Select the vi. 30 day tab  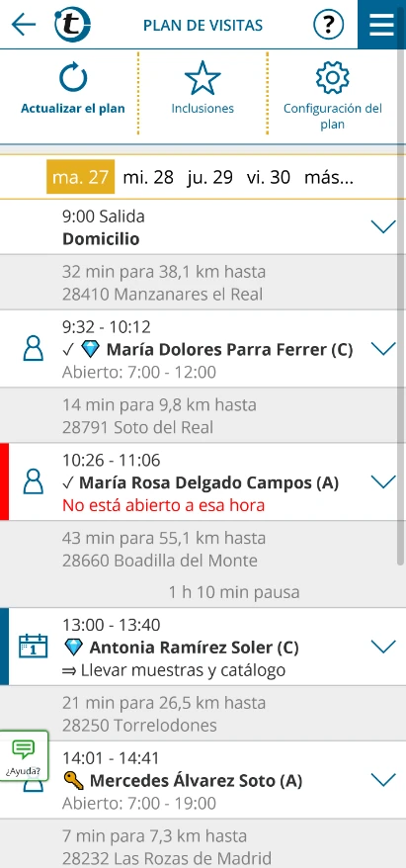click(x=269, y=178)
